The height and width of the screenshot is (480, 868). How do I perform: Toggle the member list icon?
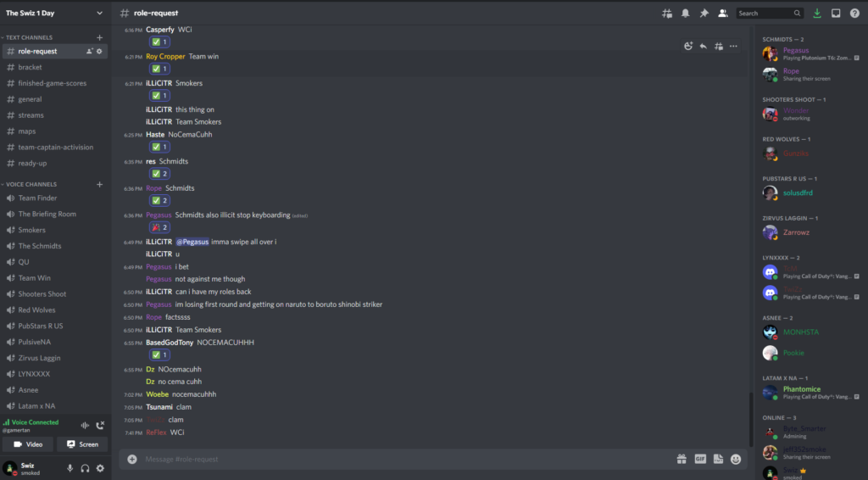tap(722, 14)
